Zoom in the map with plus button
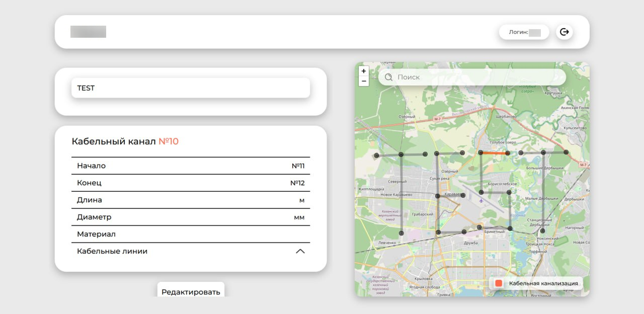 click(364, 71)
